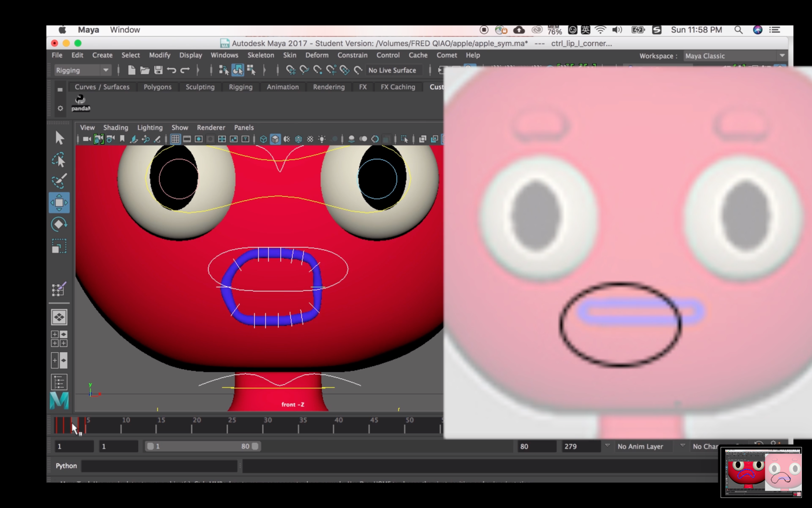Toggle viewport Isolate Select icon
Viewport: 812px width, 508px height.
coord(404,139)
